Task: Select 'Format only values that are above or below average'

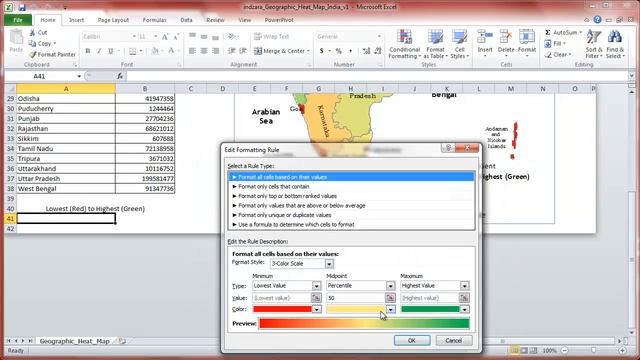Action: coord(351,206)
